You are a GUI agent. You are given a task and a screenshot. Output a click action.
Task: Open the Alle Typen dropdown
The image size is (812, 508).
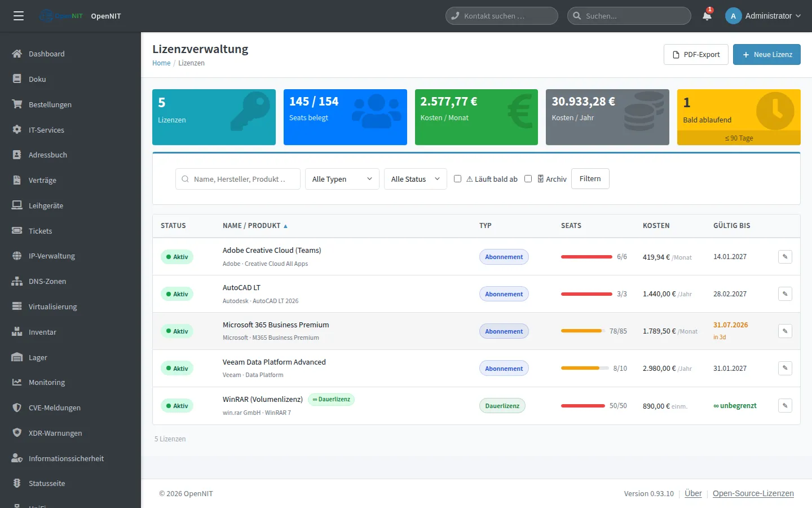(x=342, y=179)
